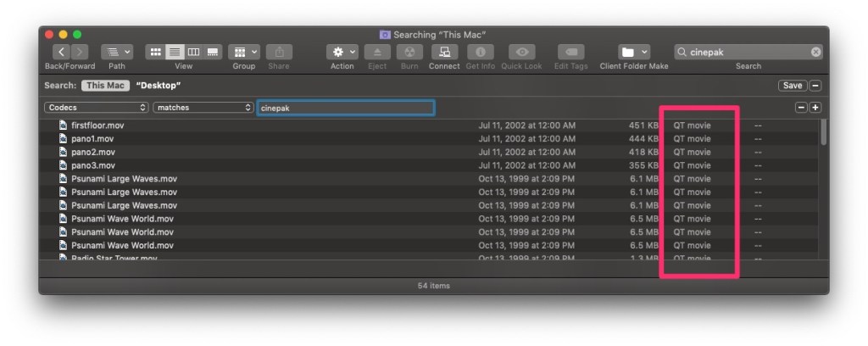Viewport: 868px width, 346px height.
Task: Select the "Desktop" search scope
Action: pyautogui.click(x=159, y=86)
